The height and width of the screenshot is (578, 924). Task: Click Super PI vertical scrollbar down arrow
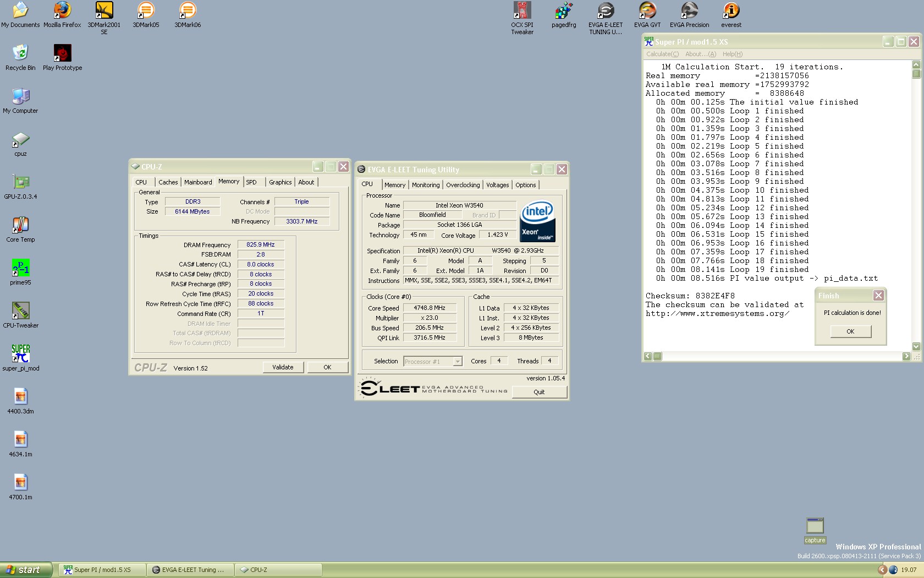[916, 347]
